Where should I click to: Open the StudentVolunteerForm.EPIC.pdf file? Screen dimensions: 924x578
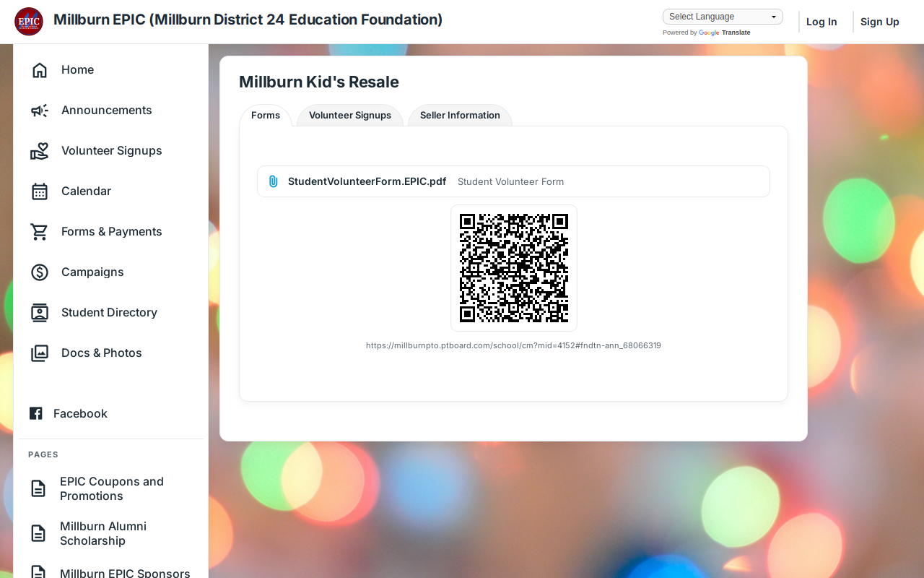(x=367, y=181)
